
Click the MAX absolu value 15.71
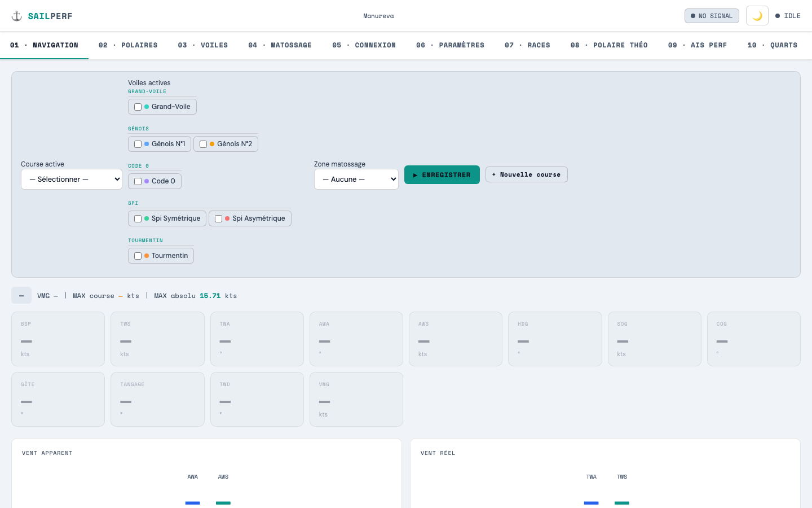(x=210, y=296)
